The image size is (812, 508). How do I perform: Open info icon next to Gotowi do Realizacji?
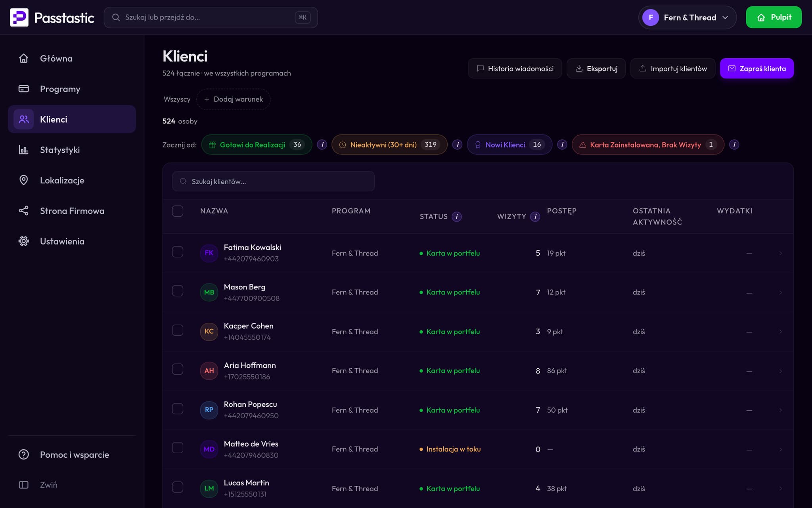(x=322, y=144)
